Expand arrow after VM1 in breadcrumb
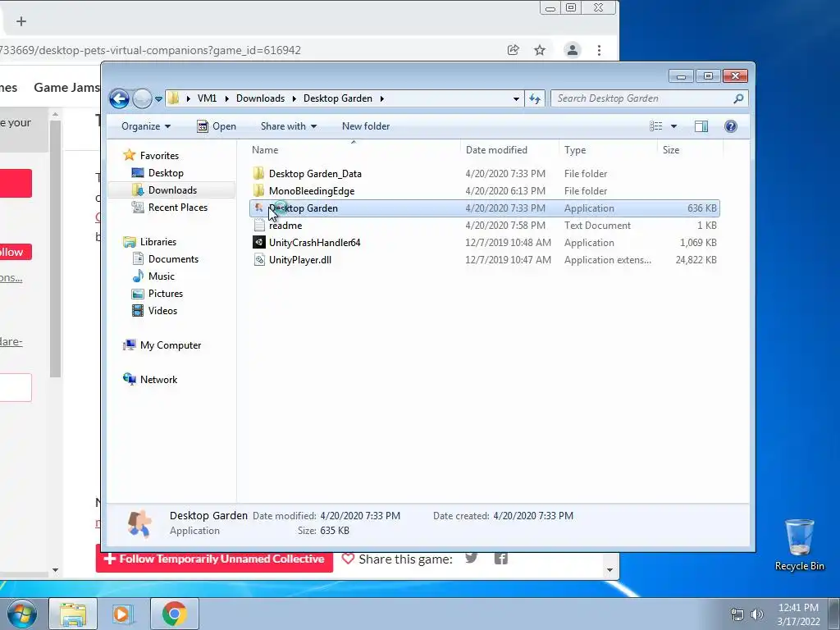Screen dimensions: 840x630 226,98
